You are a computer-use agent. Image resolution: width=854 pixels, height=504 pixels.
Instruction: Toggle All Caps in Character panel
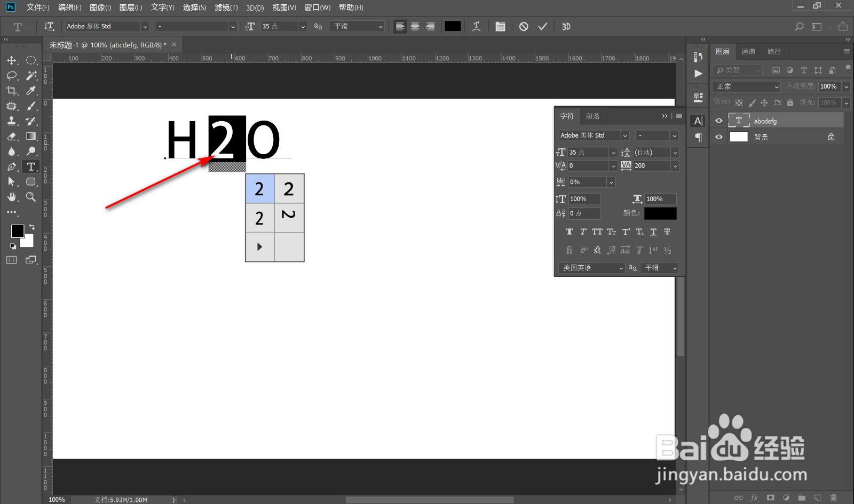597,231
